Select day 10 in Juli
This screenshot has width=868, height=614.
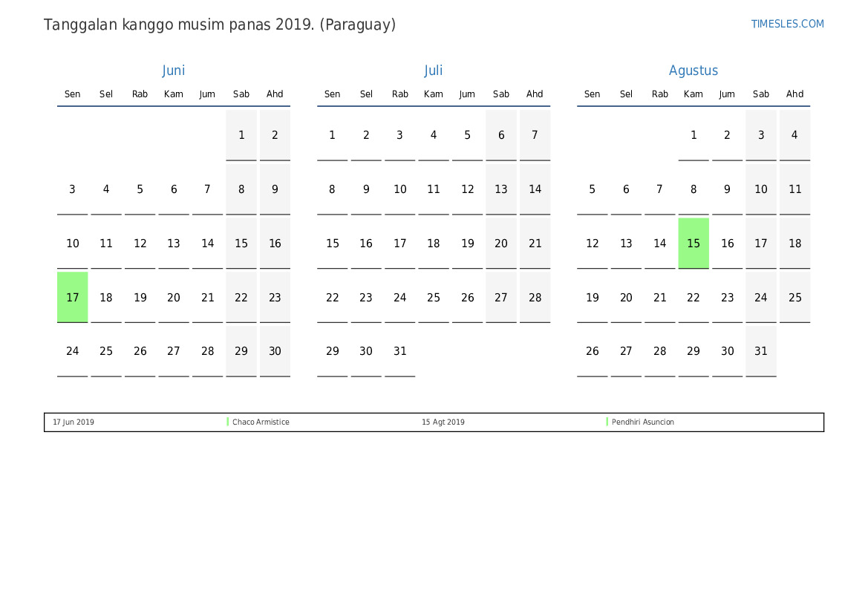coord(399,189)
